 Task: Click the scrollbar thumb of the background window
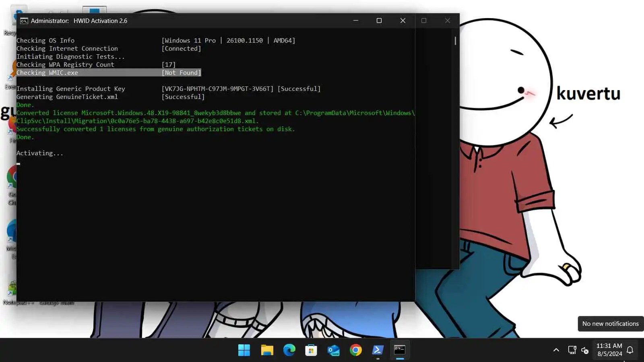(x=455, y=41)
